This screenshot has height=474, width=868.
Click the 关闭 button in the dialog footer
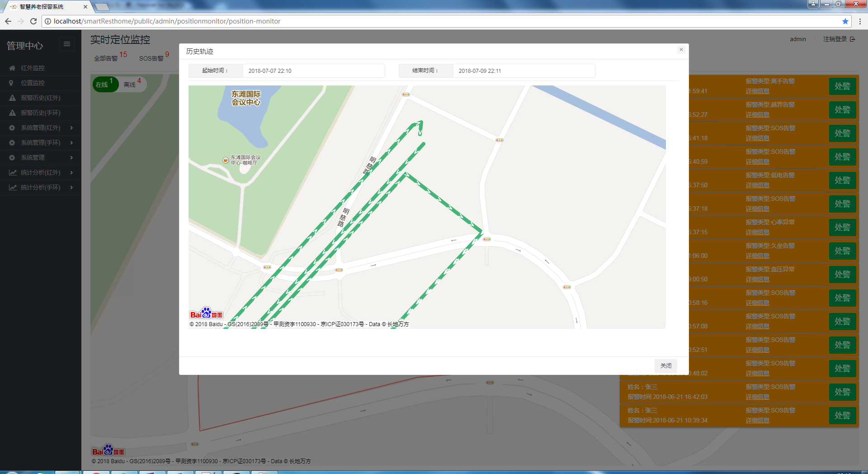665,365
